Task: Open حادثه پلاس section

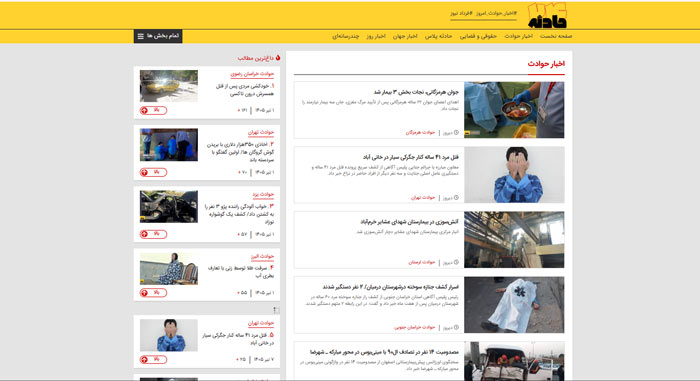Action: tap(438, 36)
